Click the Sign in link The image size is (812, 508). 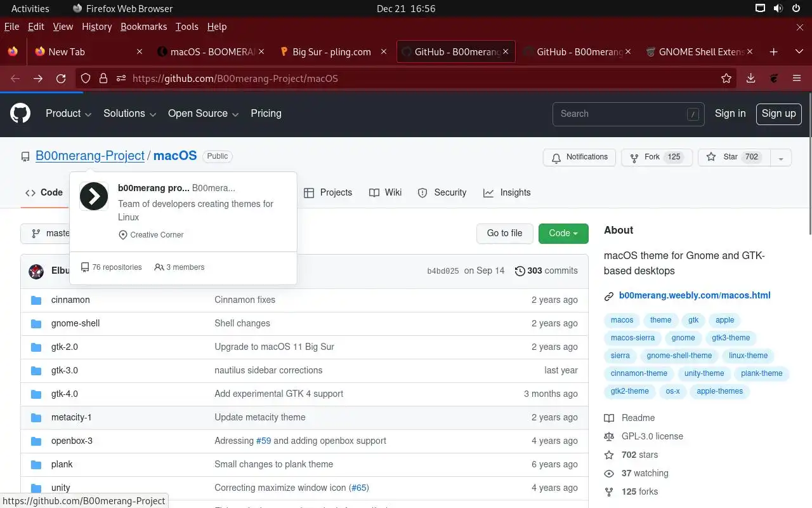click(x=730, y=114)
